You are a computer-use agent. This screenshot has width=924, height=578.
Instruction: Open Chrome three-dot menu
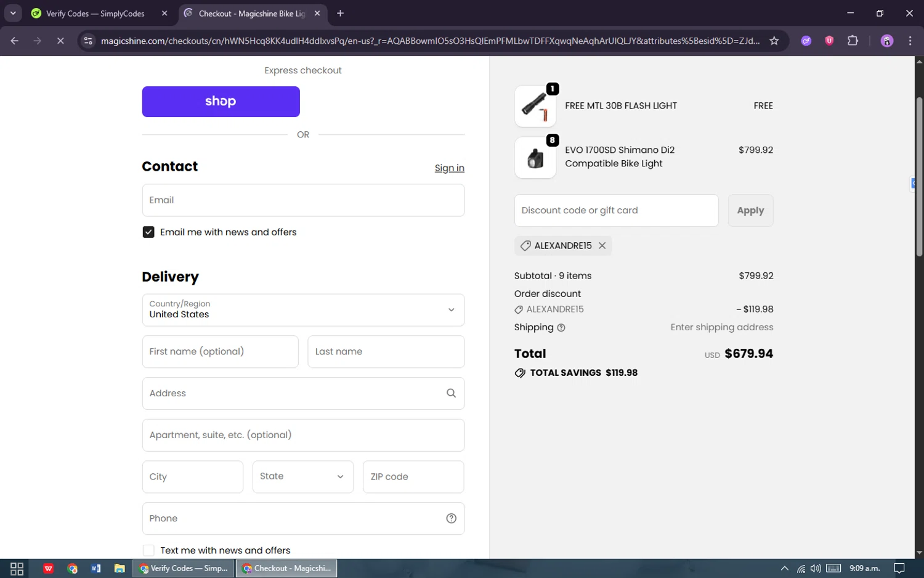(910, 41)
